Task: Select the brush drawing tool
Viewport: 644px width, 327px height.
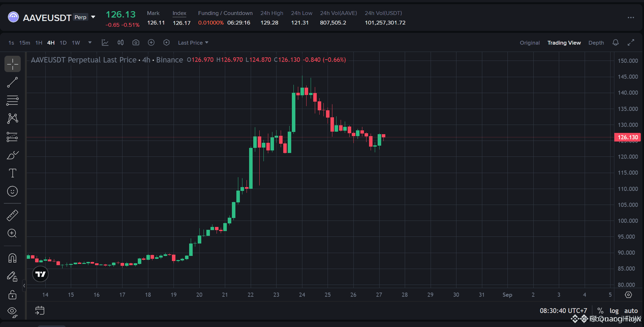Action: (x=12, y=155)
